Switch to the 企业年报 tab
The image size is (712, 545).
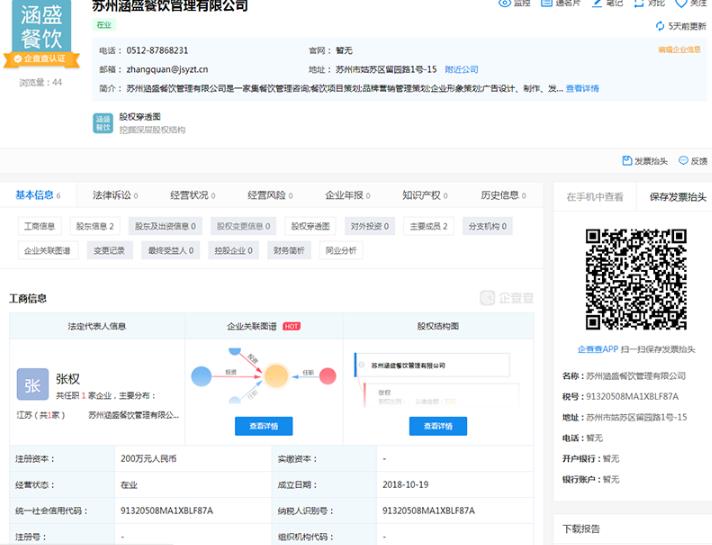pyautogui.click(x=347, y=195)
